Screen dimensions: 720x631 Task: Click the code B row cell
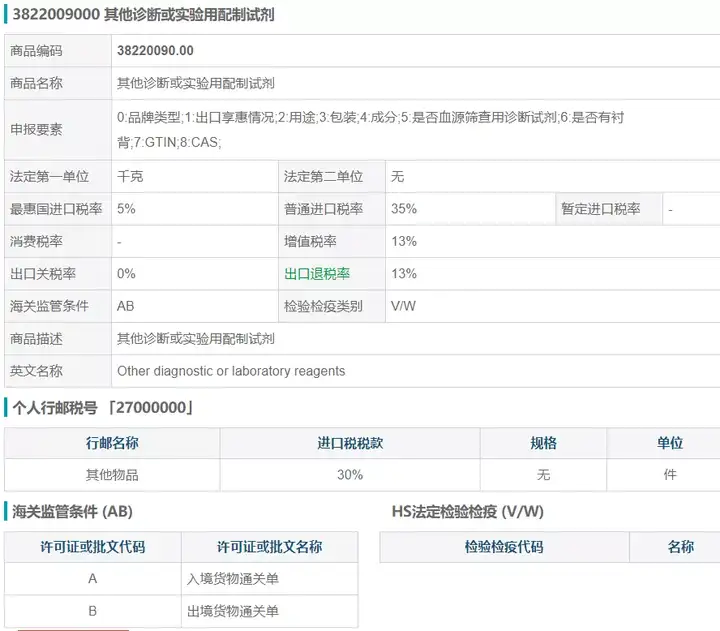[93, 611]
